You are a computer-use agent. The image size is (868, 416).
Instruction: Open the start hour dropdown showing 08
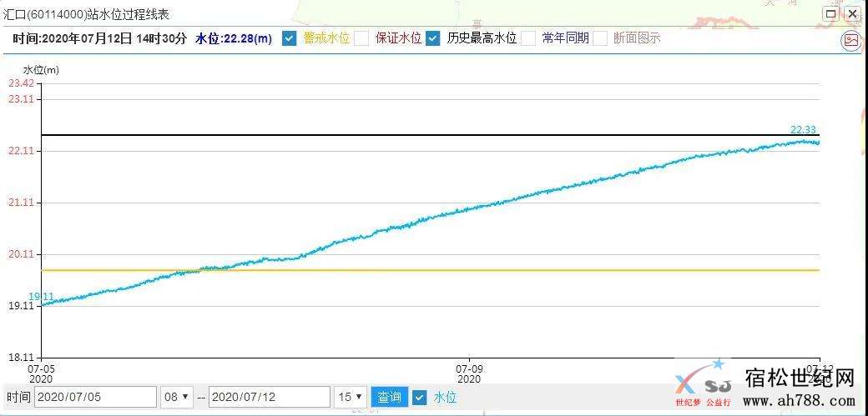tap(177, 397)
